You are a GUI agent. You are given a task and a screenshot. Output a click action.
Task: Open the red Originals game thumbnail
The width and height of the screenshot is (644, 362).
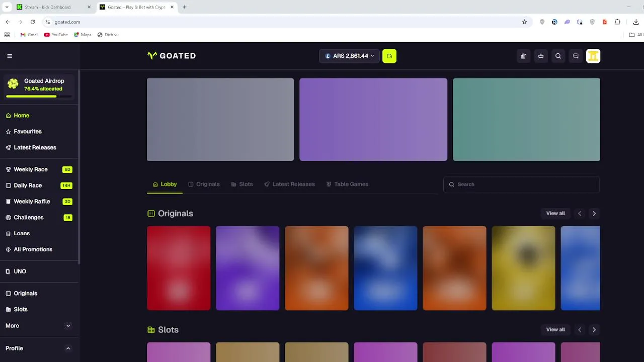(x=179, y=268)
